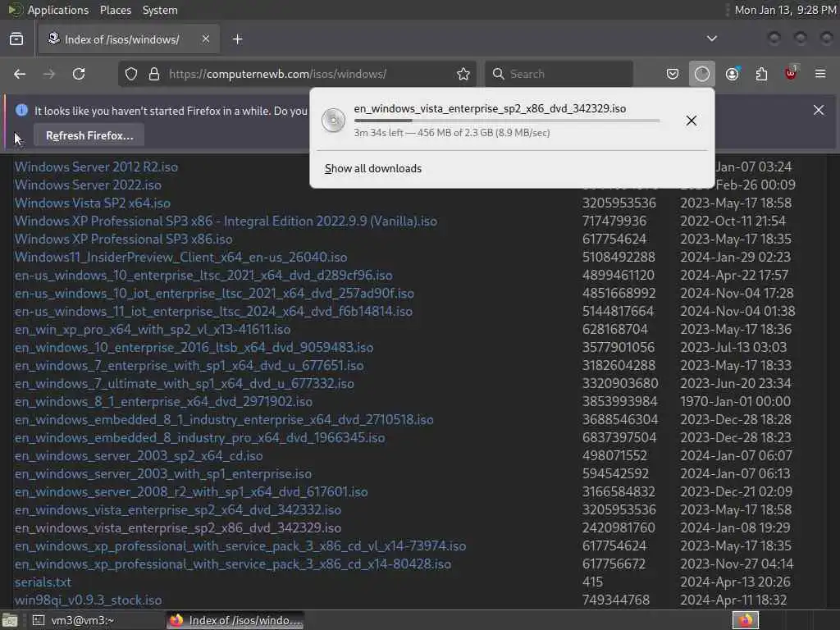Select the Firefox Index of /isos/windo... taskbar item
Screen dimensions: 840x630
click(x=235, y=620)
